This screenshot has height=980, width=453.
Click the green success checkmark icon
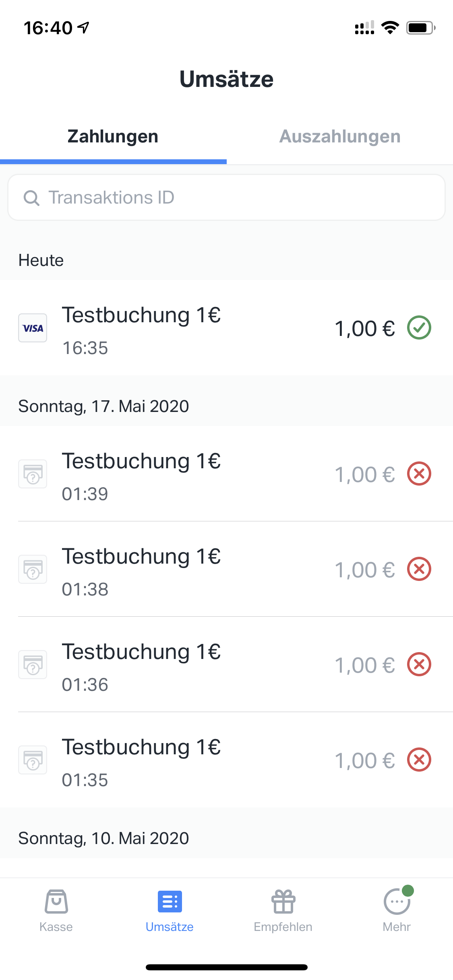[x=419, y=327]
